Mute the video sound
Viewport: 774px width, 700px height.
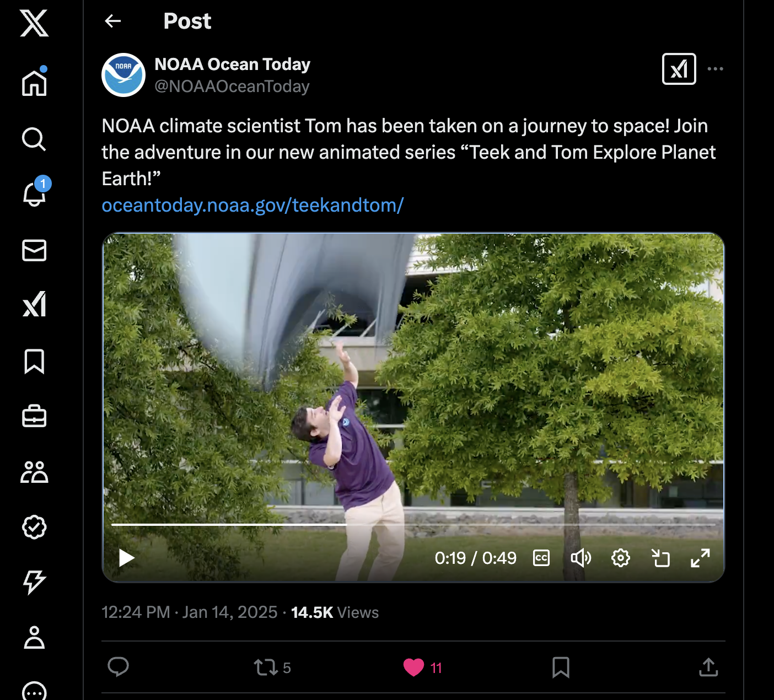click(x=581, y=558)
